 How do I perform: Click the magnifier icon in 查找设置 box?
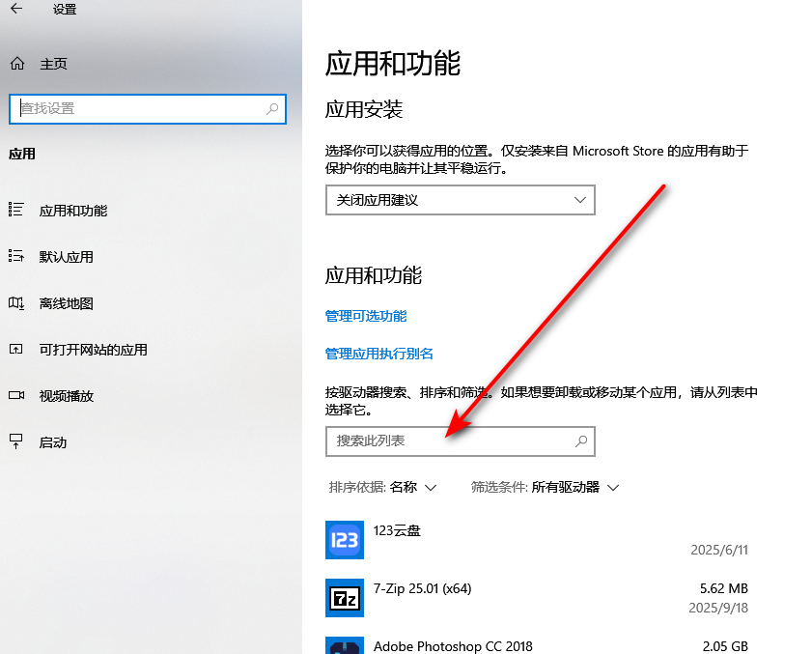pos(273,109)
